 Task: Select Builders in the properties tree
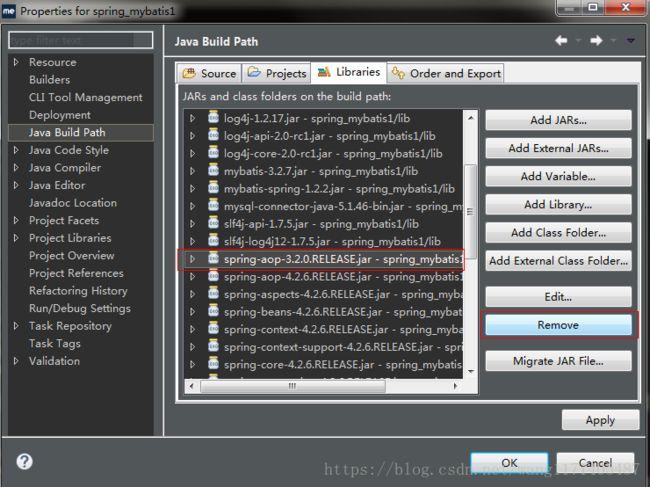[x=49, y=80]
